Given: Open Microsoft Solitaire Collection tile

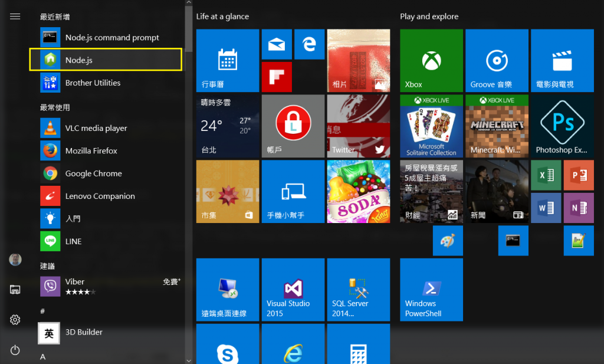Looking at the screenshot, I should [431, 126].
